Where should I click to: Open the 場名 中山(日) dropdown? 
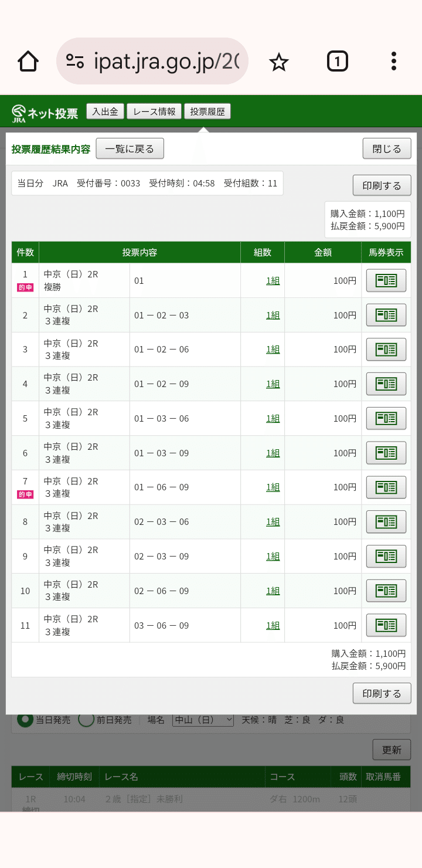(x=203, y=720)
